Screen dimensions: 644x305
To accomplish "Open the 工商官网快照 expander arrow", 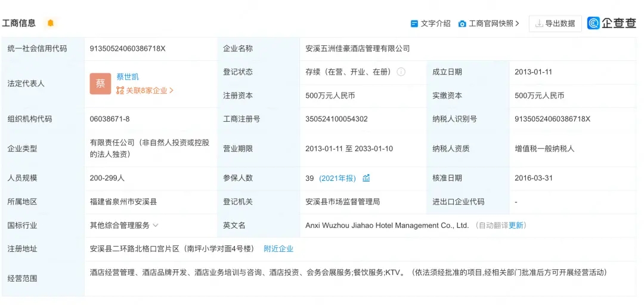I will pyautogui.click(x=517, y=24).
